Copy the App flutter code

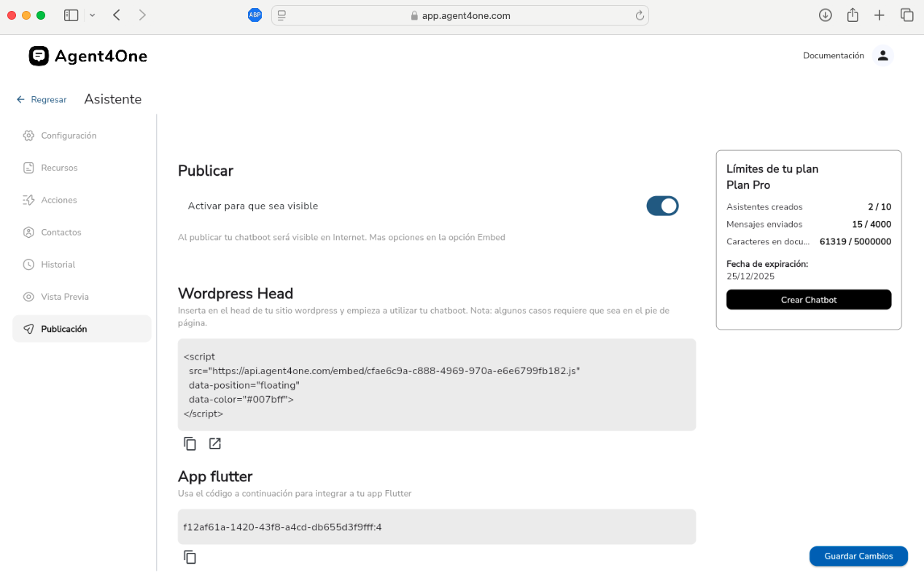point(190,557)
